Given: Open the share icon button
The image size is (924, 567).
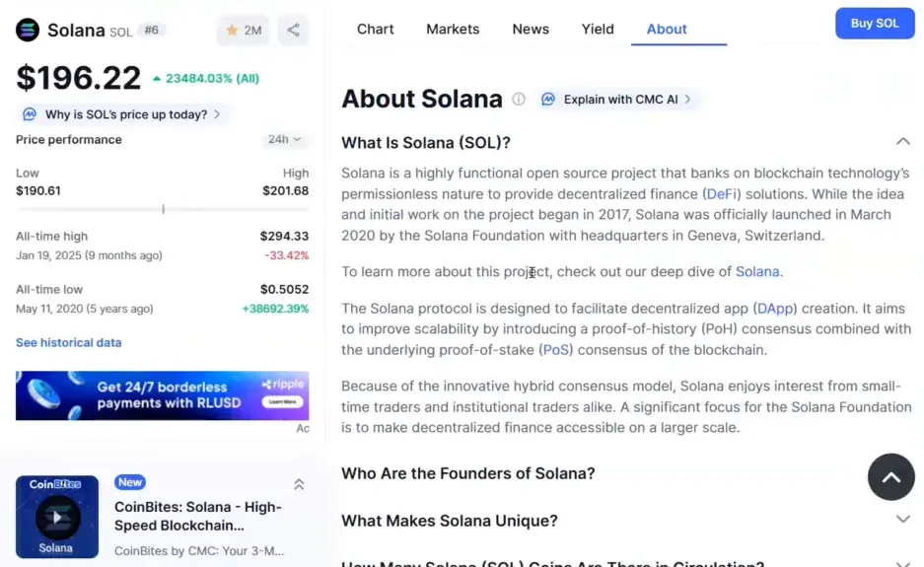Looking at the screenshot, I should [293, 30].
